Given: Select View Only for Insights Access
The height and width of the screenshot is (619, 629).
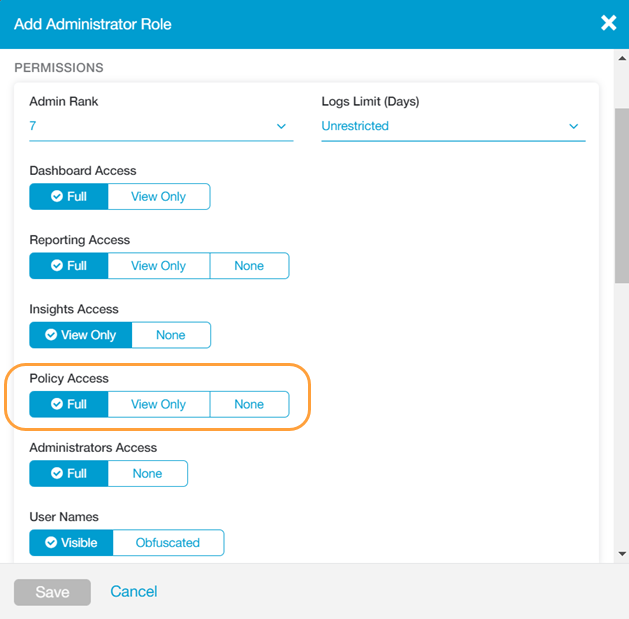Looking at the screenshot, I should coord(80,335).
